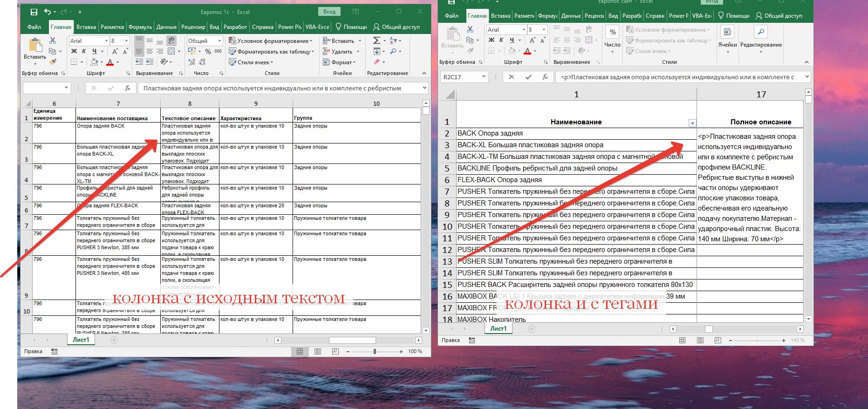
Task: Apply Percent Style in left Excel window
Action: click(208, 51)
